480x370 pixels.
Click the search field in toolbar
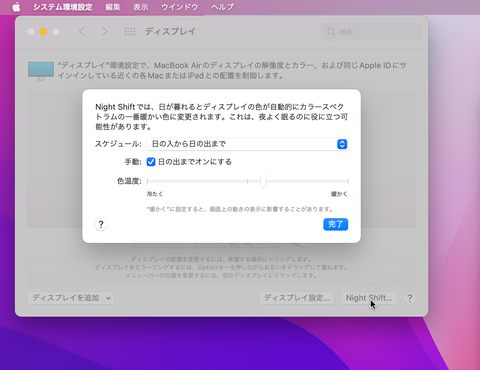pyautogui.click(x=371, y=32)
